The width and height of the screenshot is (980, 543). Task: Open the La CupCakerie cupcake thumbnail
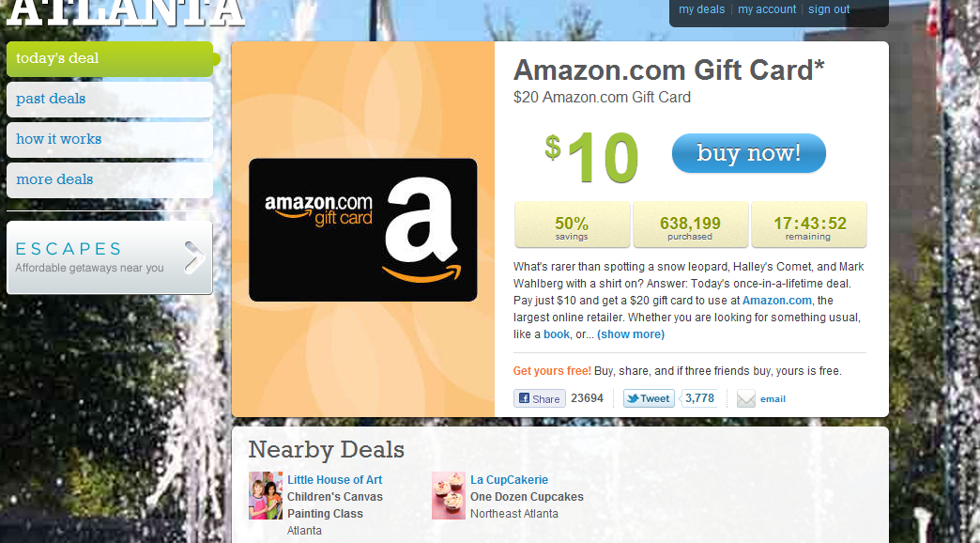pos(449,495)
